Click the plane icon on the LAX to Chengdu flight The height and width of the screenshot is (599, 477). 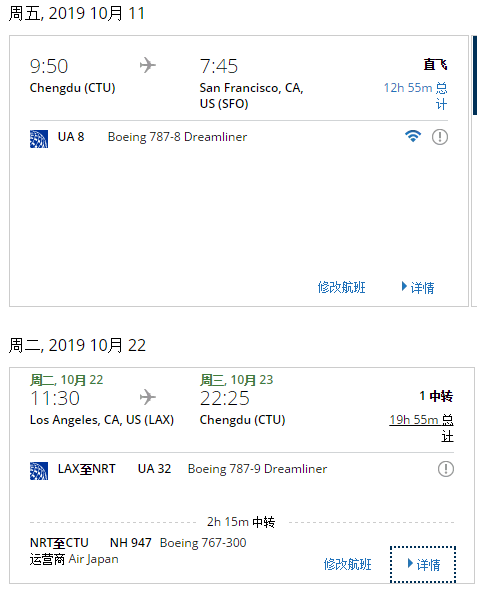pyautogui.click(x=147, y=397)
